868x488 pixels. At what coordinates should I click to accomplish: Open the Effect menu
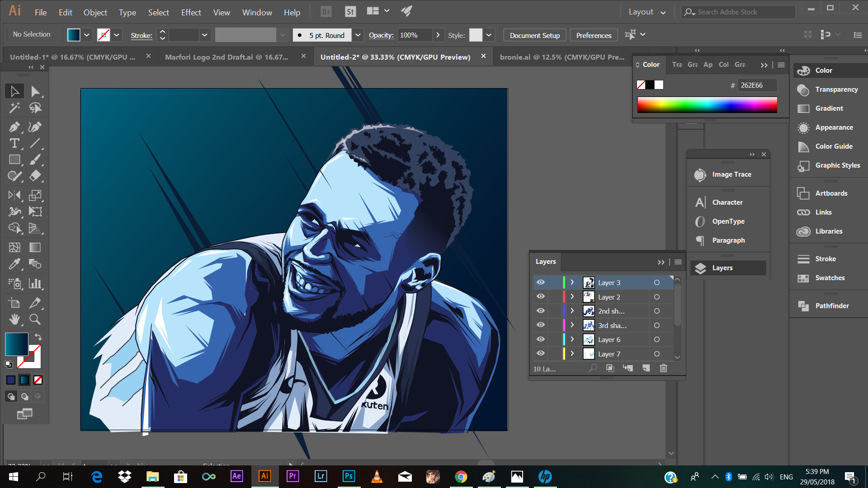click(x=191, y=13)
